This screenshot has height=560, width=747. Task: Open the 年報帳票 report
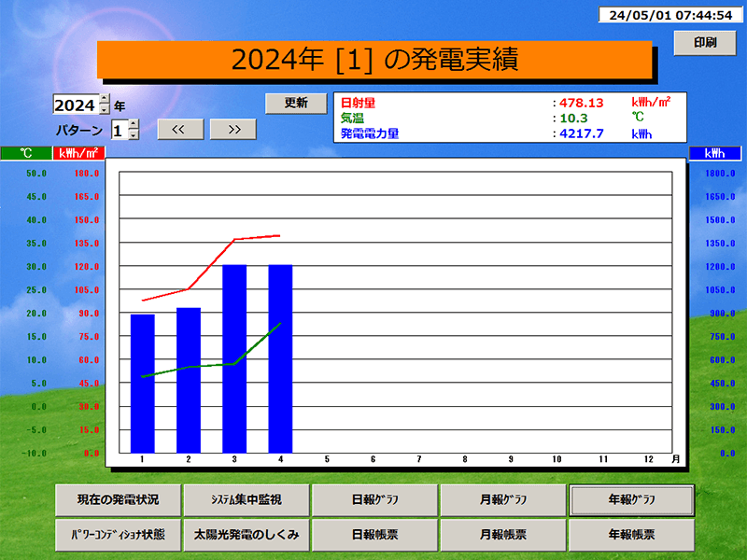tap(632, 535)
